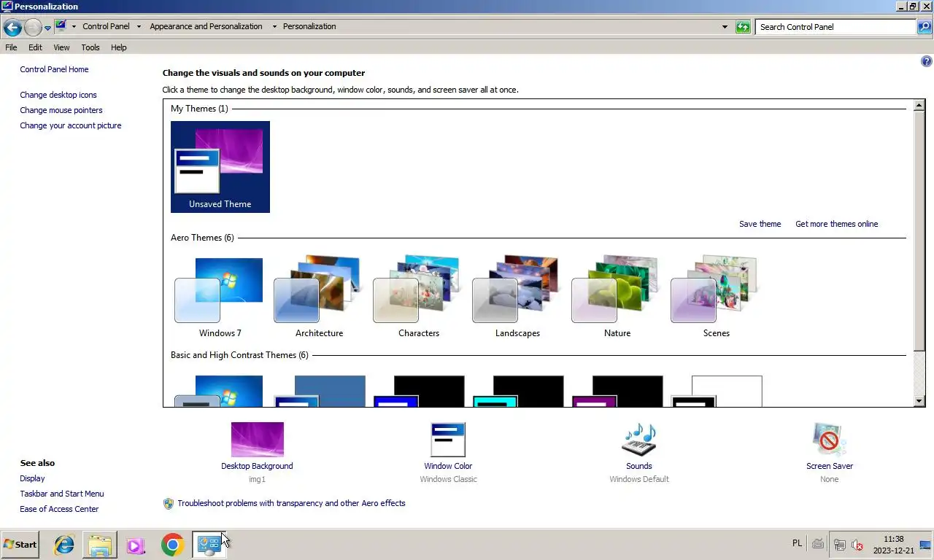Select the Unsaved Theme thumbnail
The image size is (934, 560).
[x=220, y=167]
